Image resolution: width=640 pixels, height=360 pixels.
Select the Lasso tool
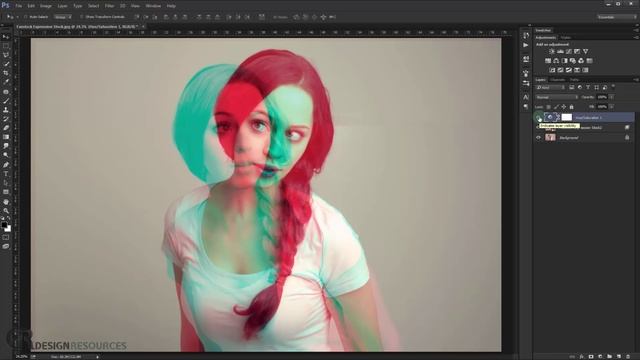6,55
